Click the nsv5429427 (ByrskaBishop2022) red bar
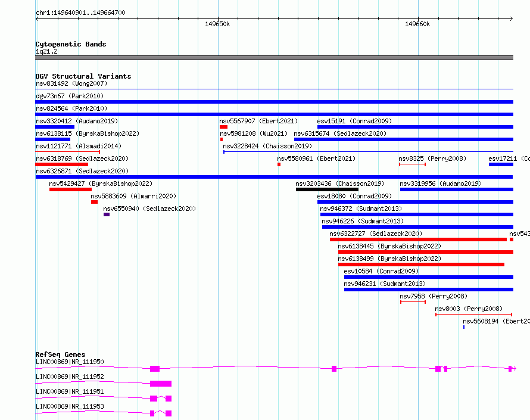The width and height of the screenshot is (530, 420). pyautogui.click(x=70, y=189)
